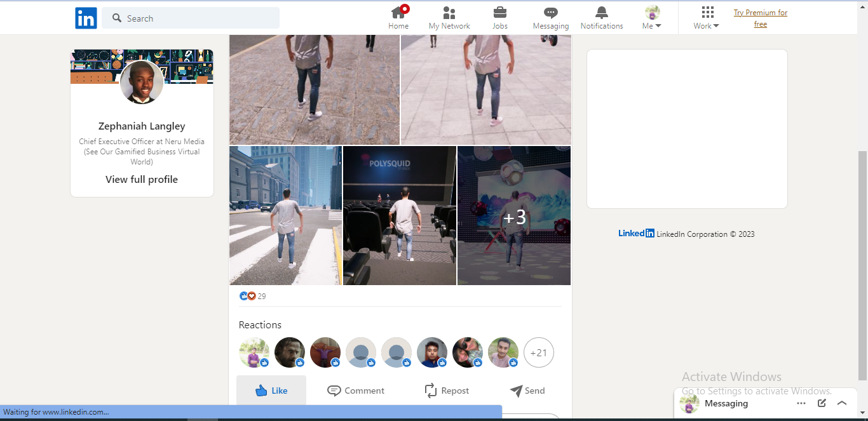Viewport: 868px width, 421px height.
Task: Open the +3 more photos thumbnail
Action: pos(514,216)
